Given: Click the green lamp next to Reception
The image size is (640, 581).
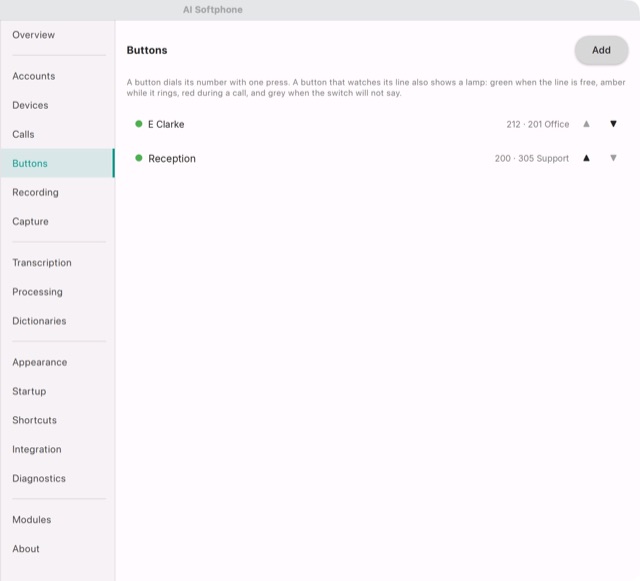Looking at the screenshot, I should 139,158.
